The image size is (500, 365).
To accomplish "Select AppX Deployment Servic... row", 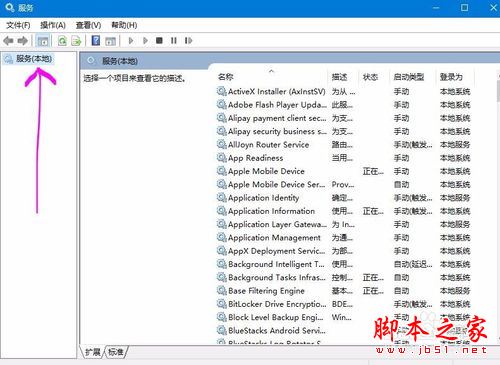I will pyautogui.click(x=343, y=251).
